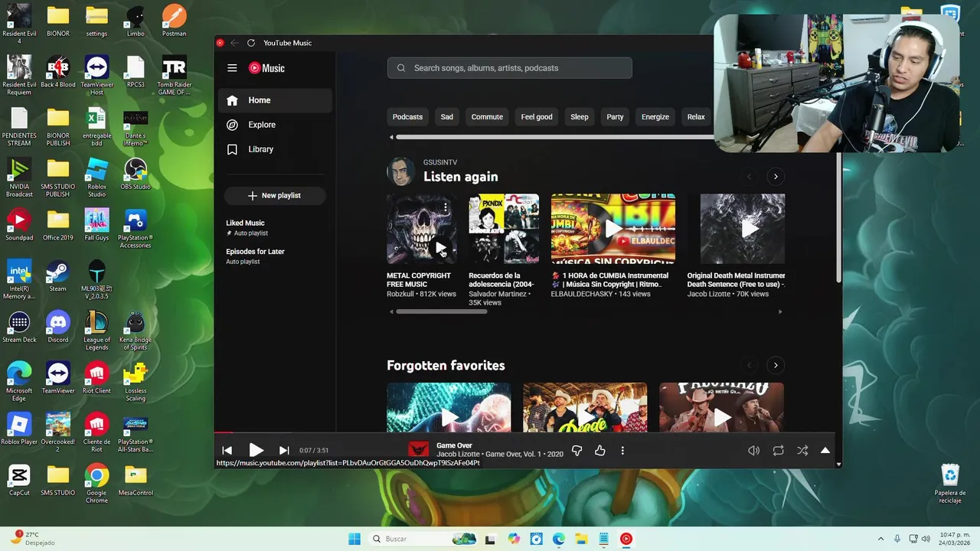Go back using the title bar arrow
This screenshot has width=980, height=551.
234,43
